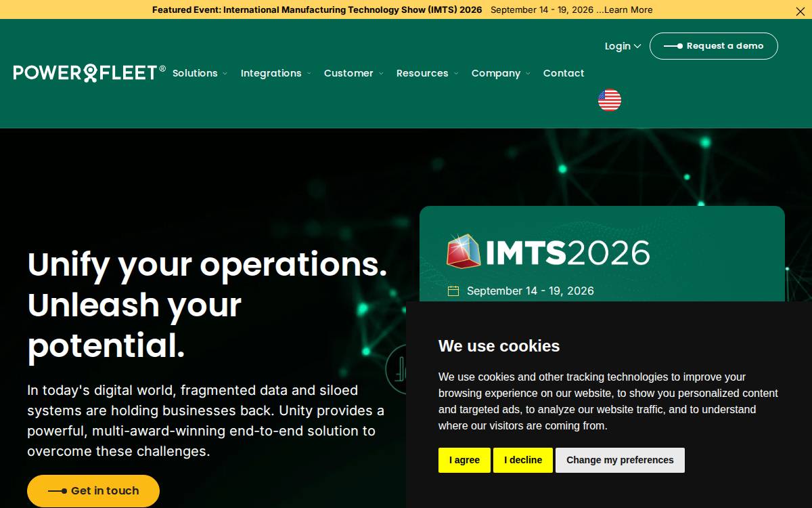
Task: Click the 'Unify your operations.' headline
Action: pyautogui.click(x=207, y=264)
